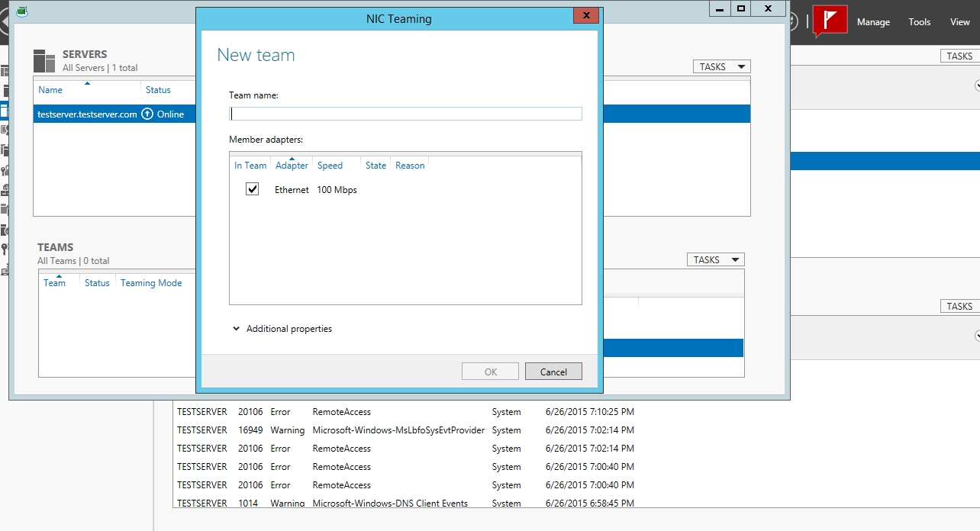Click the Online status arrow icon
The width and height of the screenshot is (980, 531).
click(148, 114)
